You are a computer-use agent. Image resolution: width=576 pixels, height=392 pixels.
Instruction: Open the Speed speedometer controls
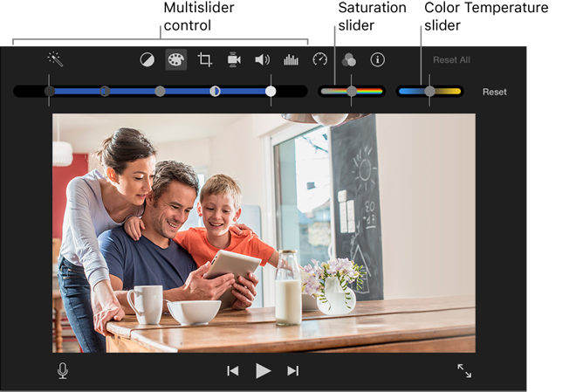[x=320, y=59]
